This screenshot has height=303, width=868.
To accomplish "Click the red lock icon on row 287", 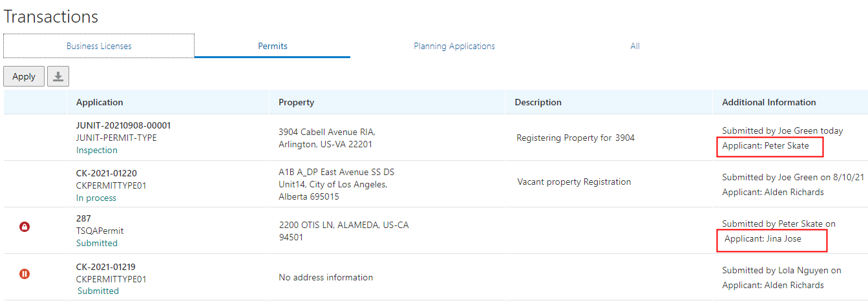I will pos(25,227).
